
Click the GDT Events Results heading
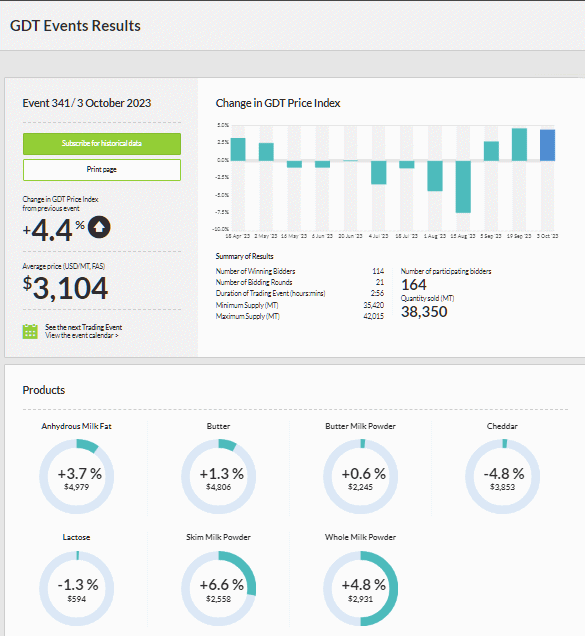(x=75, y=26)
